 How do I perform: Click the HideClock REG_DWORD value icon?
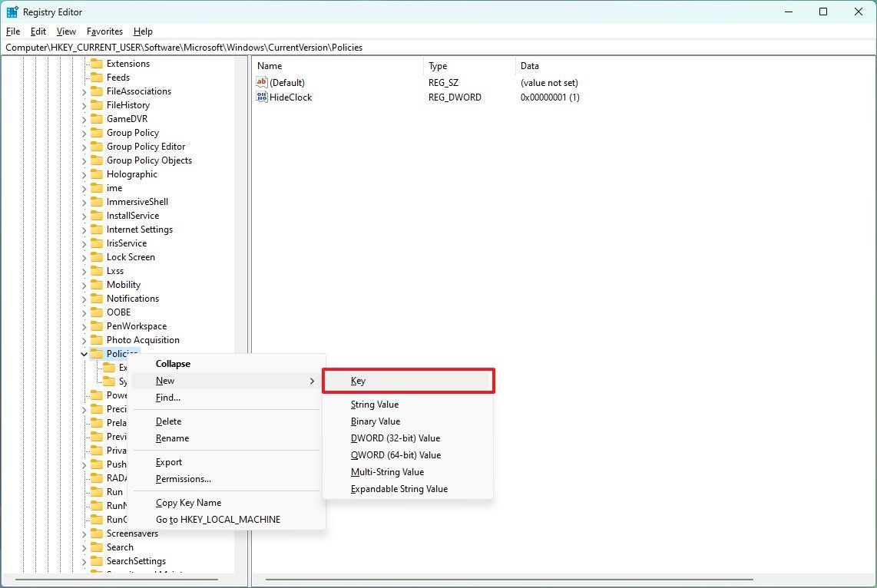pyautogui.click(x=261, y=97)
